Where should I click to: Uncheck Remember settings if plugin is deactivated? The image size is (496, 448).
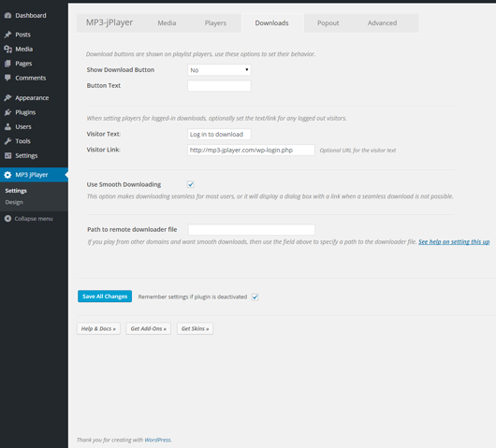[255, 296]
